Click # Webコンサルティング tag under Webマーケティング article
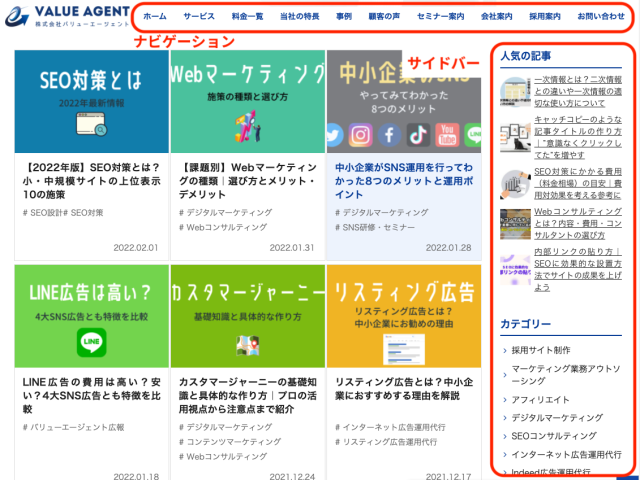Screen dimensions: 640x480 (x=223, y=227)
